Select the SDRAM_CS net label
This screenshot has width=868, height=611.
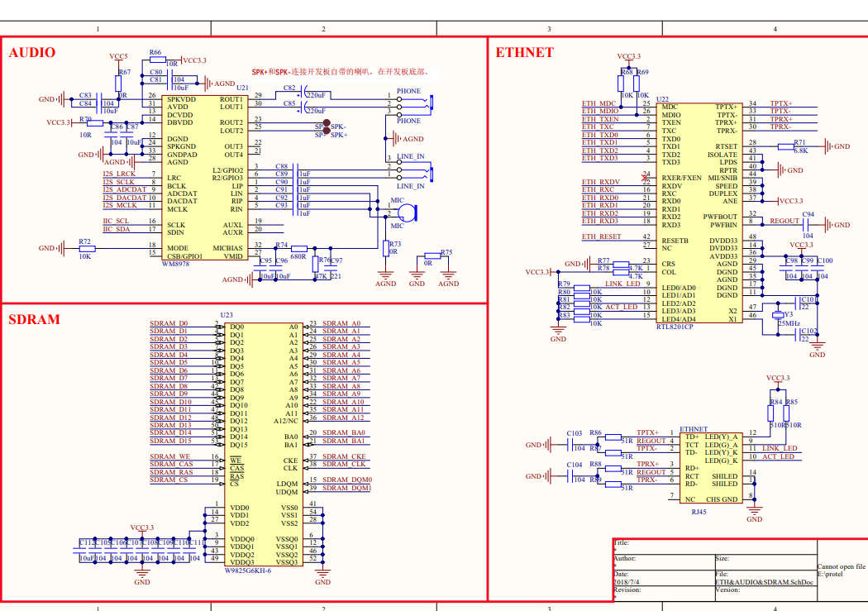(169, 480)
